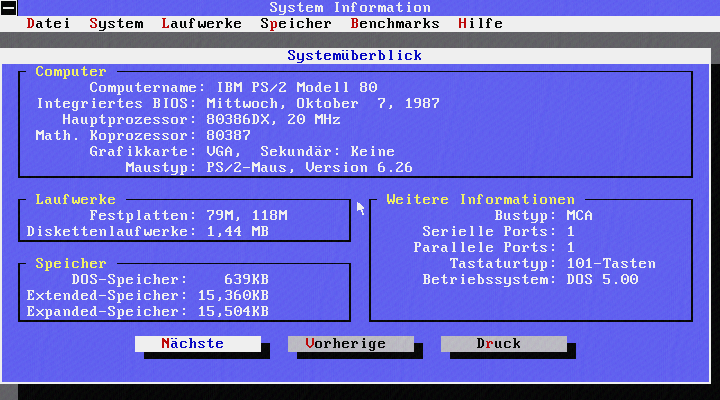
Task: Open the Hilfe menu
Action: coord(480,23)
